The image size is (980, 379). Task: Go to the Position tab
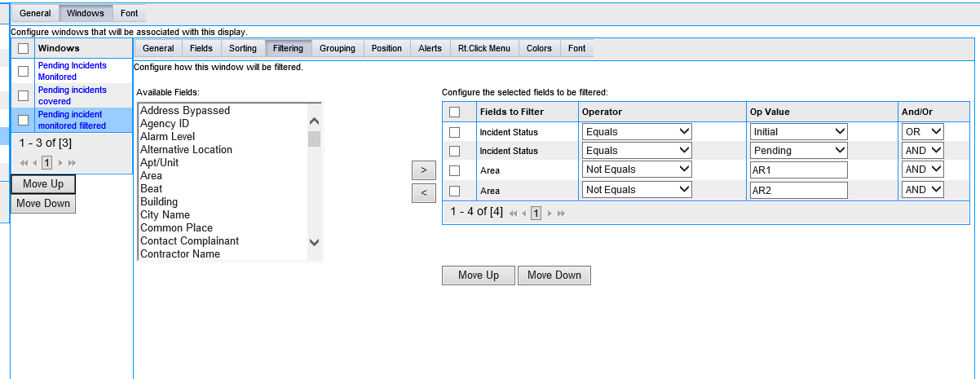point(386,48)
